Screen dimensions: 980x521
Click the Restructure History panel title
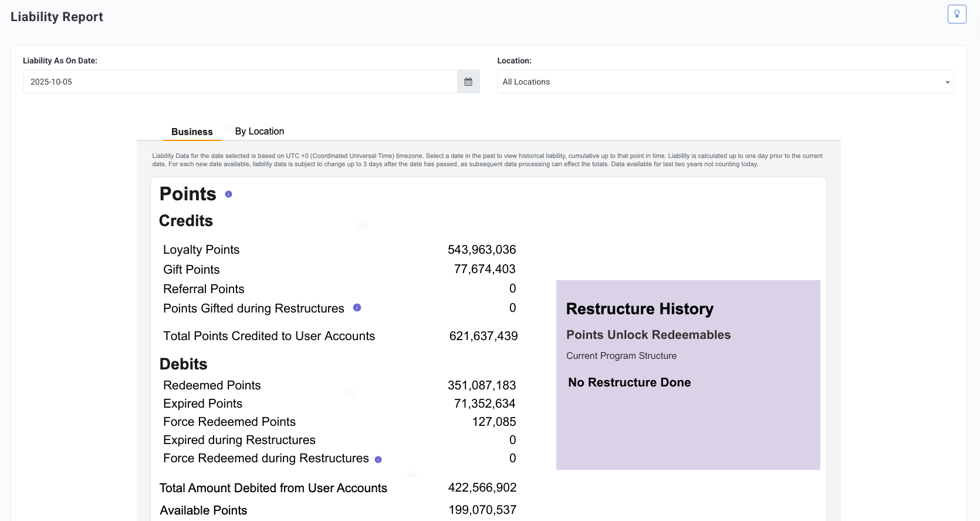(640, 309)
